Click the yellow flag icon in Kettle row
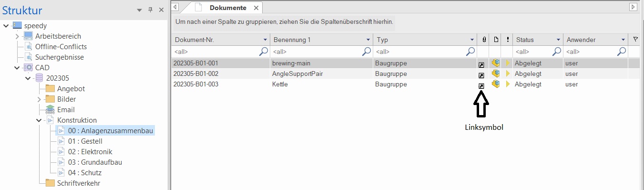 508,84
